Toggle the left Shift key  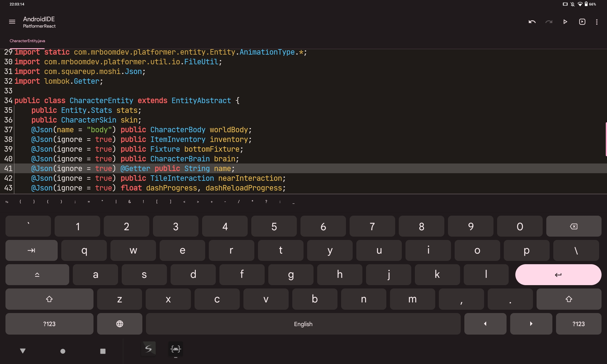[x=49, y=299]
